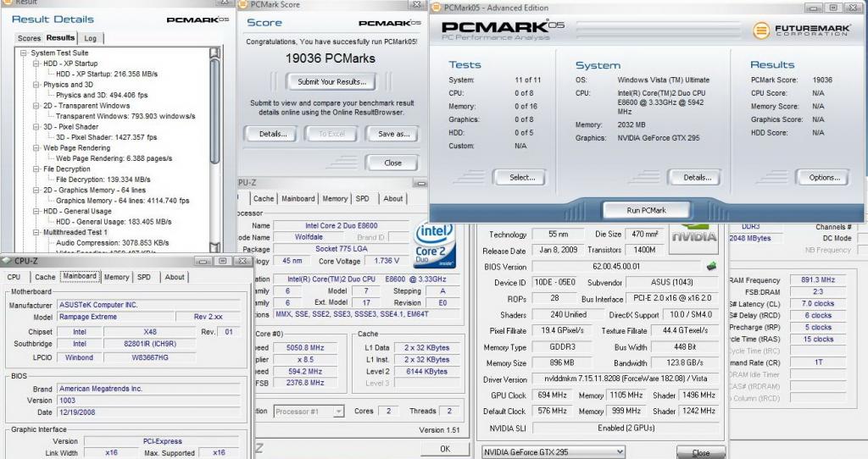Open About tab in front CPU-Z window
This screenshot has height=459, width=868.
175,277
